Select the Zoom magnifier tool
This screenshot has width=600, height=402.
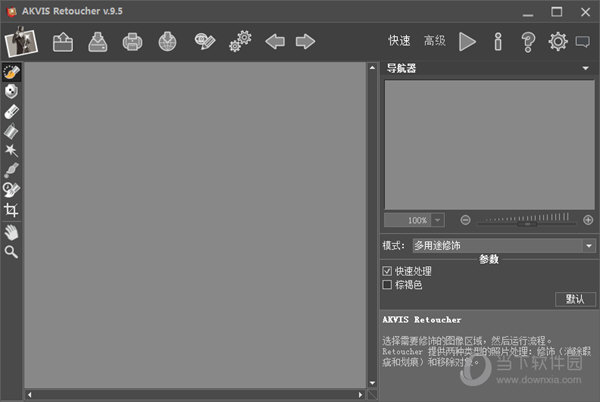click(x=11, y=252)
